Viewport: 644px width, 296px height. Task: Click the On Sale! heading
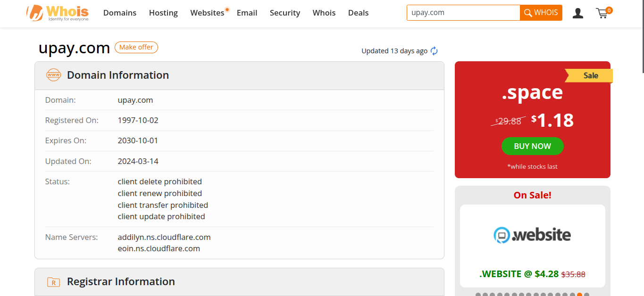[532, 195]
